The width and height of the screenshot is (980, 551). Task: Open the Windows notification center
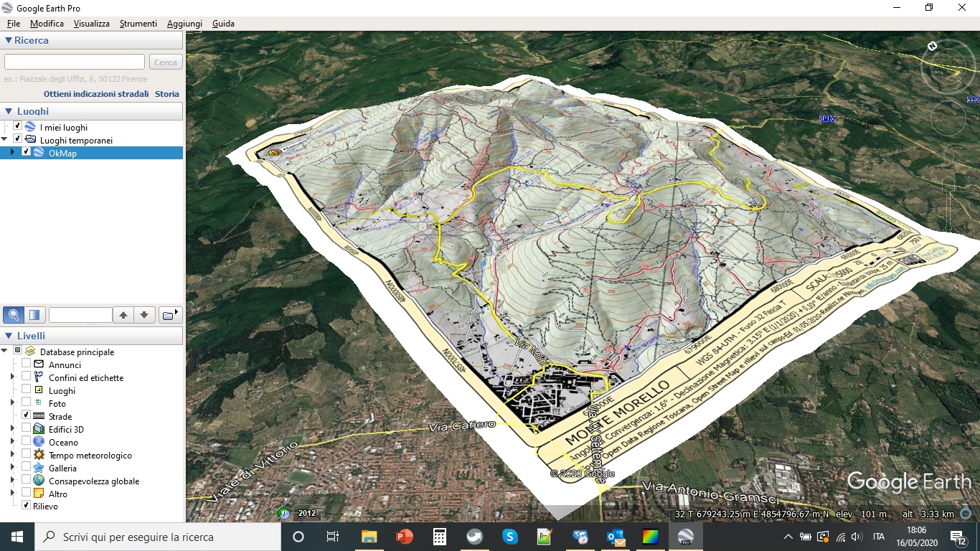pos(958,537)
